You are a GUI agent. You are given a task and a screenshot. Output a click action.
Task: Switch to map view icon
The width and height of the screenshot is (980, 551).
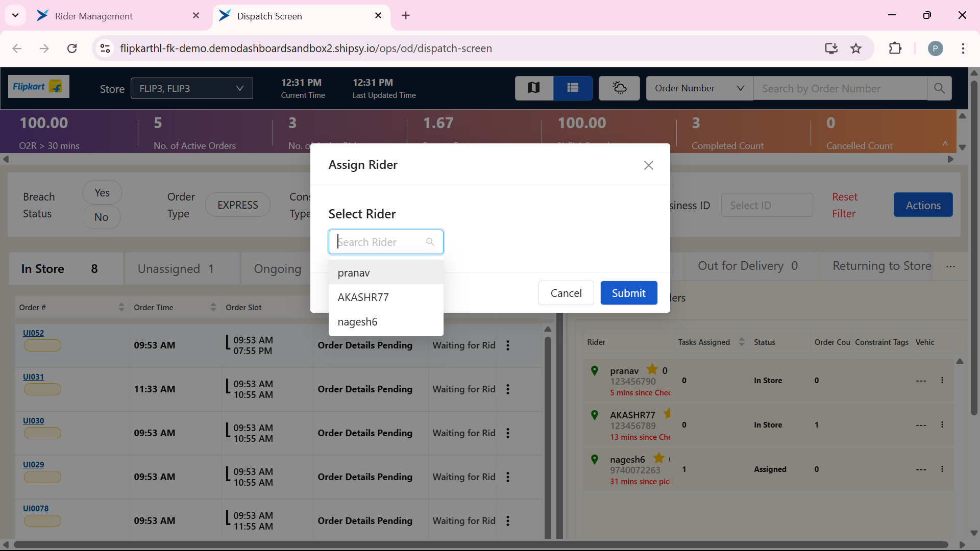[x=534, y=88]
